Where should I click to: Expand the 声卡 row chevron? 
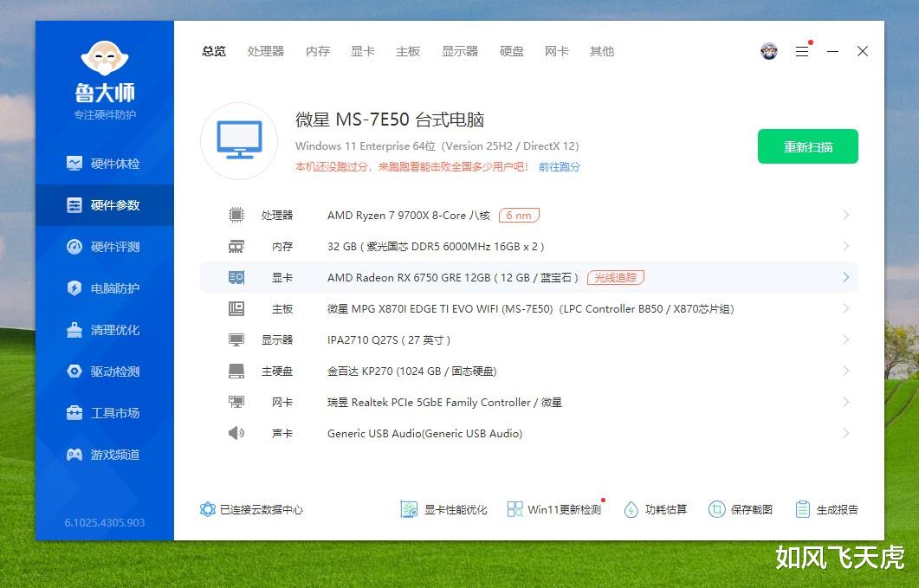pyautogui.click(x=845, y=433)
